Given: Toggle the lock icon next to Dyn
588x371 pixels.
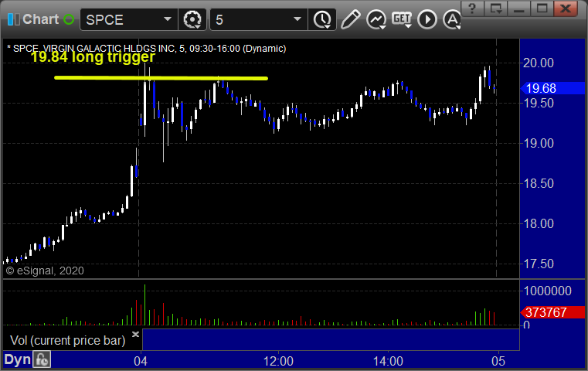Looking at the screenshot, I should click(x=42, y=359).
